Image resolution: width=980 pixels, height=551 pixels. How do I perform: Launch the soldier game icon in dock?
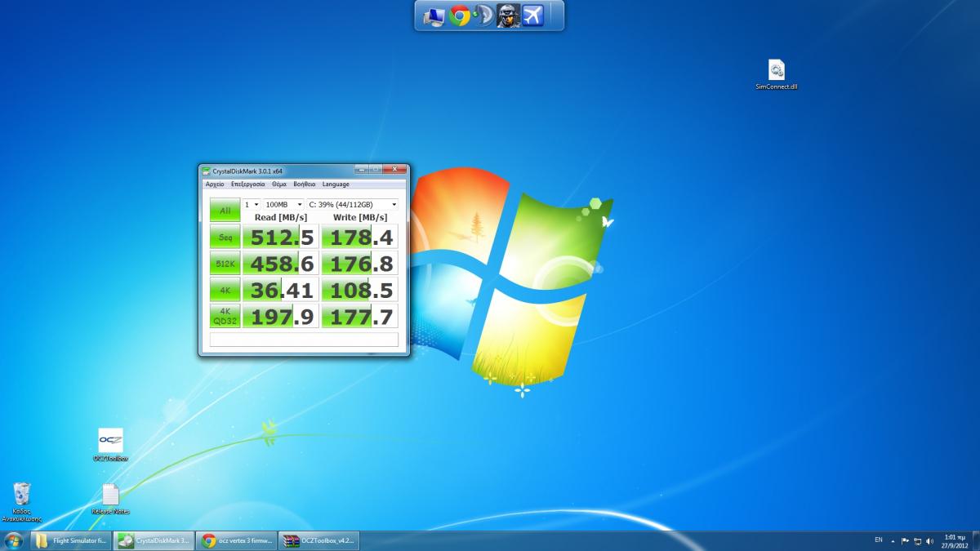[508, 16]
